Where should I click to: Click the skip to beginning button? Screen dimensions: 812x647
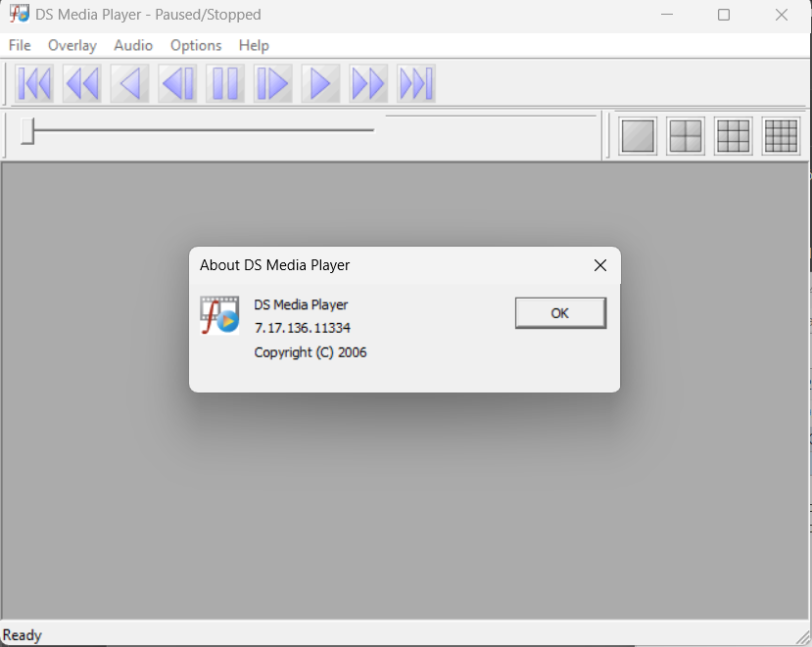[x=34, y=84]
